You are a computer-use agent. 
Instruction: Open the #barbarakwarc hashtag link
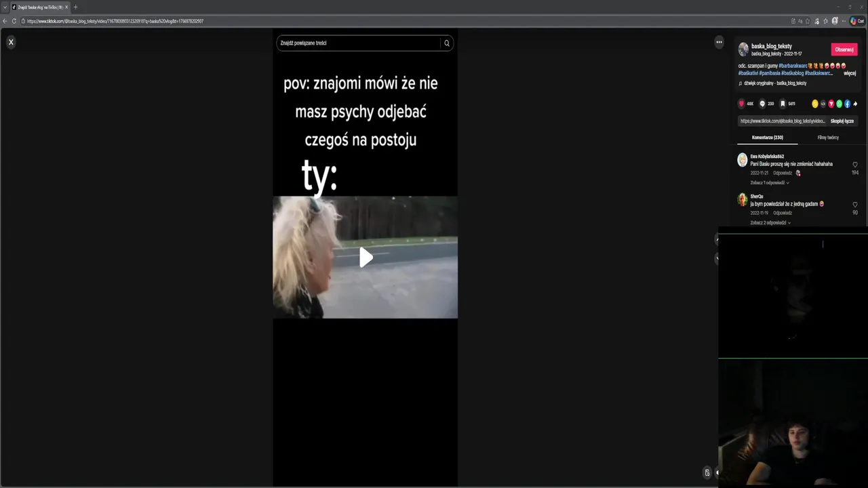tap(793, 66)
